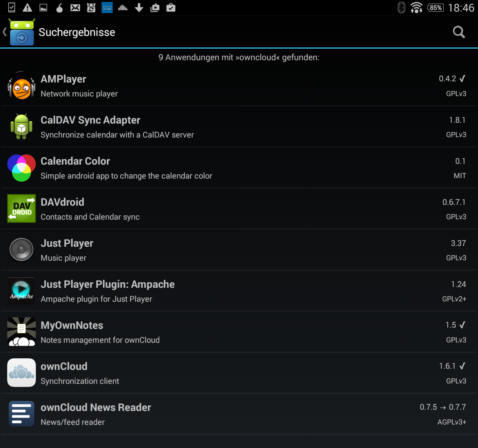Tap MyOwnNotes version 1.5
478x448 pixels.
[451, 325]
